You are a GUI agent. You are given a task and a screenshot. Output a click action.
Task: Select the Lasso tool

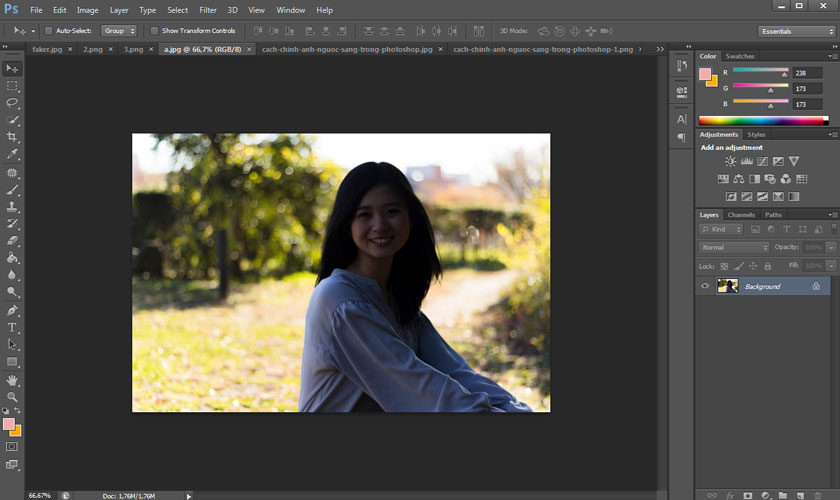point(12,103)
